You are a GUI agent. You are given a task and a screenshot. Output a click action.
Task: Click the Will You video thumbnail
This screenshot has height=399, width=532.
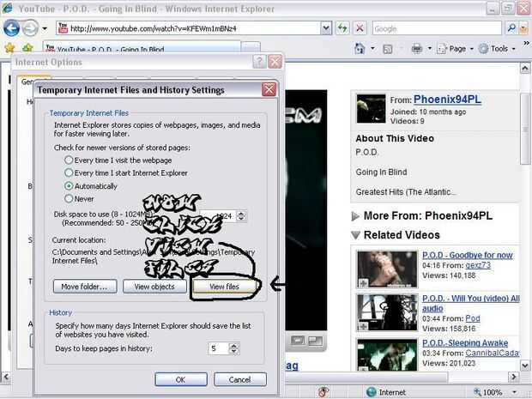(x=387, y=312)
